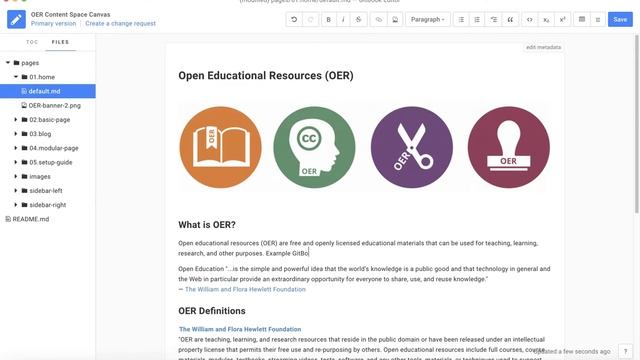Apply superscript formatting
Image resolution: width=640 pixels, height=360 pixels.
pyautogui.click(x=562, y=19)
